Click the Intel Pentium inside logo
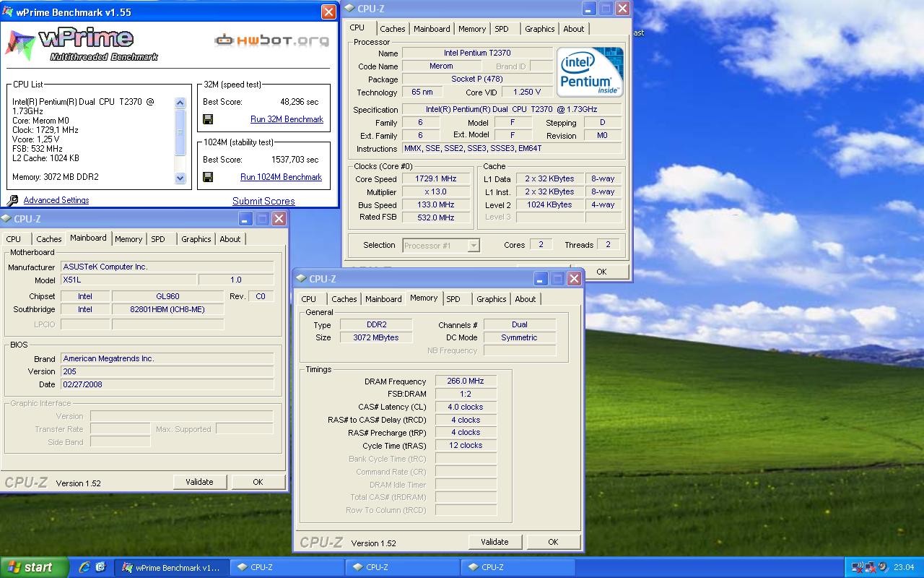This screenshot has width=924, height=578. (590, 72)
